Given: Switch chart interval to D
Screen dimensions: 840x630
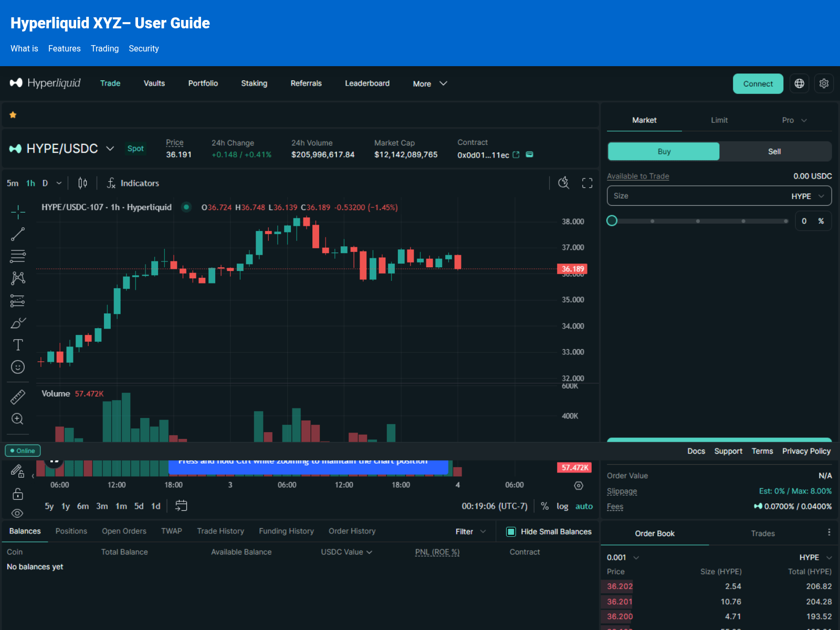Looking at the screenshot, I should tap(45, 183).
